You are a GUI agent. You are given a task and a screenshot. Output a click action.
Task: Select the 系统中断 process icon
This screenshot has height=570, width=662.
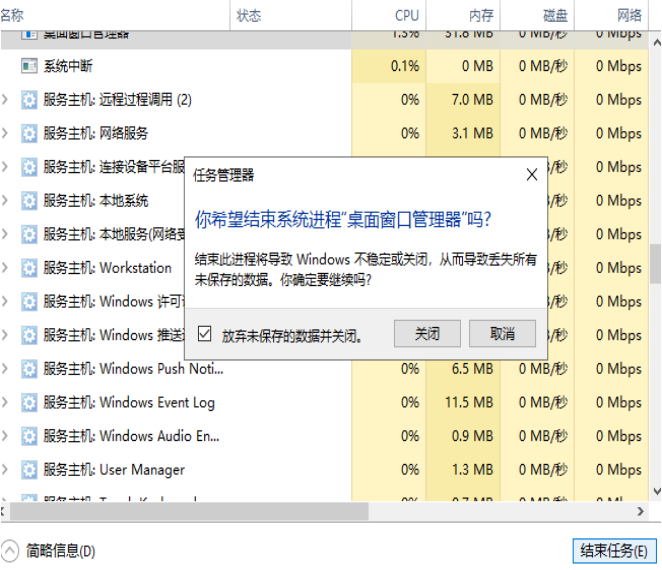[x=29, y=66]
